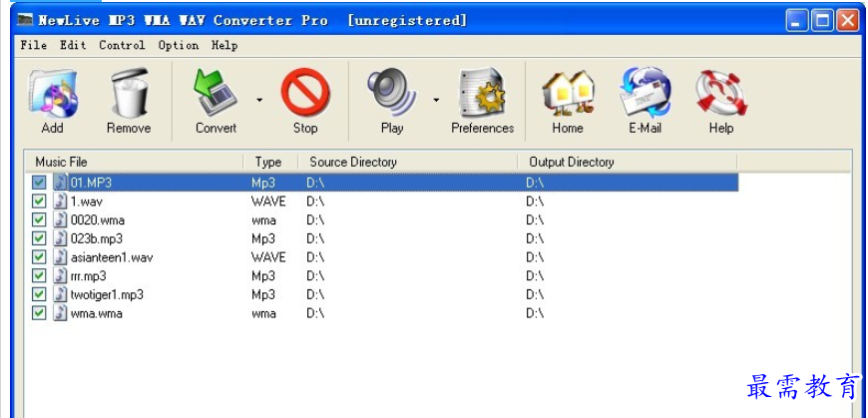The height and width of the screenshot is (418, 868).
Task: Click the file icon beside asianteen1.wav
Action: click(x=60, y=257)
